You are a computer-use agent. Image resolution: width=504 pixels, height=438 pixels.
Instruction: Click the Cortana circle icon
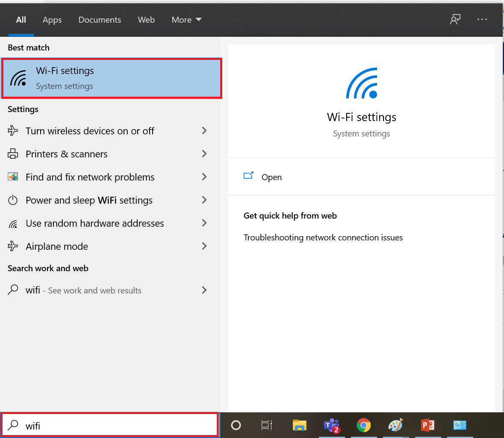(236, 425)
